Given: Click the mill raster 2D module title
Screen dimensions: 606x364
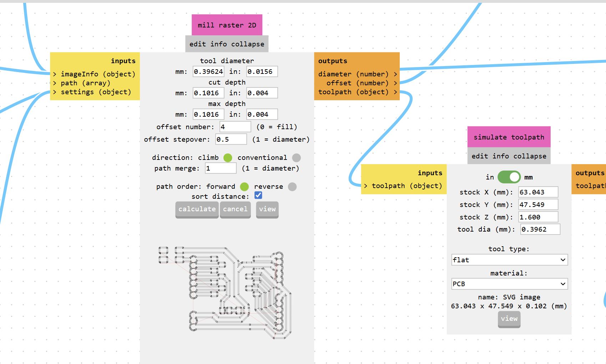Looking at the screenshot, I should (x=227, y=25).
